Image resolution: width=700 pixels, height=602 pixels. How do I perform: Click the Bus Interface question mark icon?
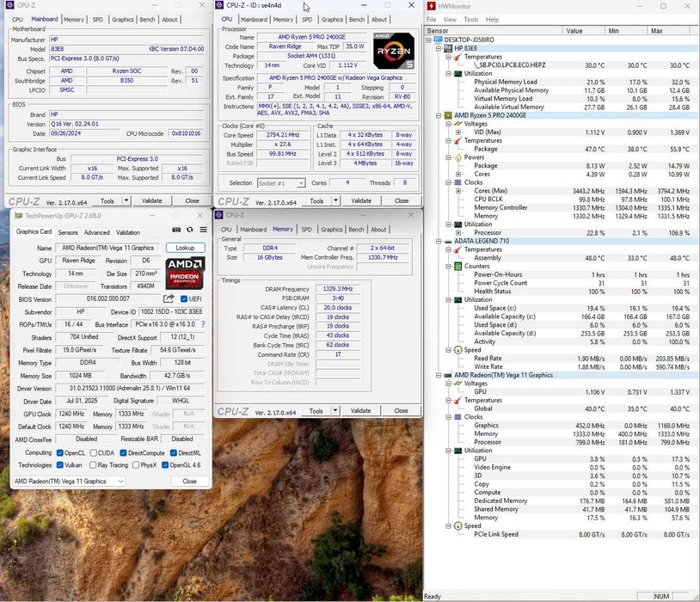coord(203,324)
